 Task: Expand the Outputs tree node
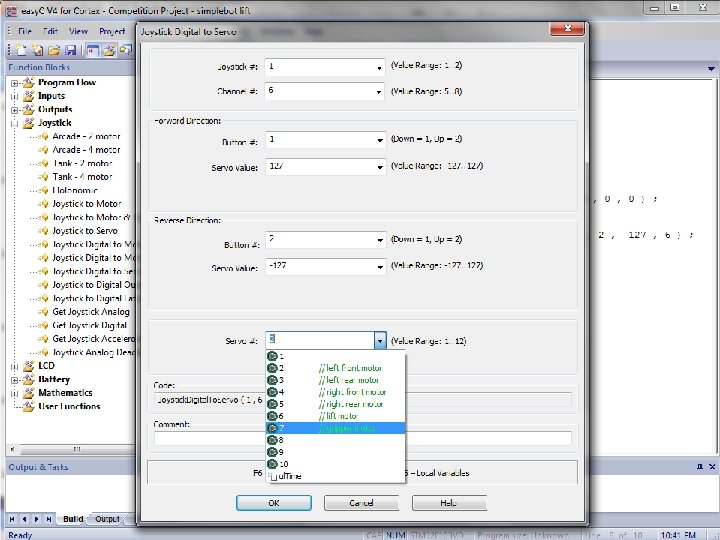coord(14,110)
